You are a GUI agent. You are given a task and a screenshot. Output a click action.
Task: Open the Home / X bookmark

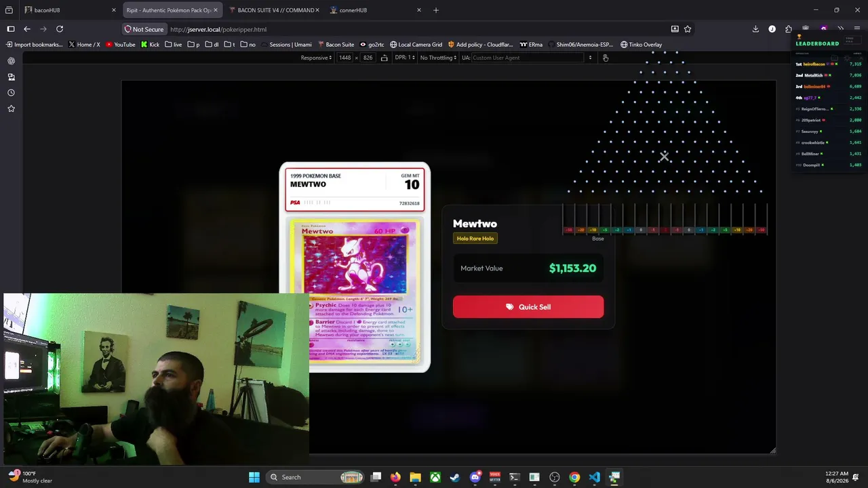point(84,45)
